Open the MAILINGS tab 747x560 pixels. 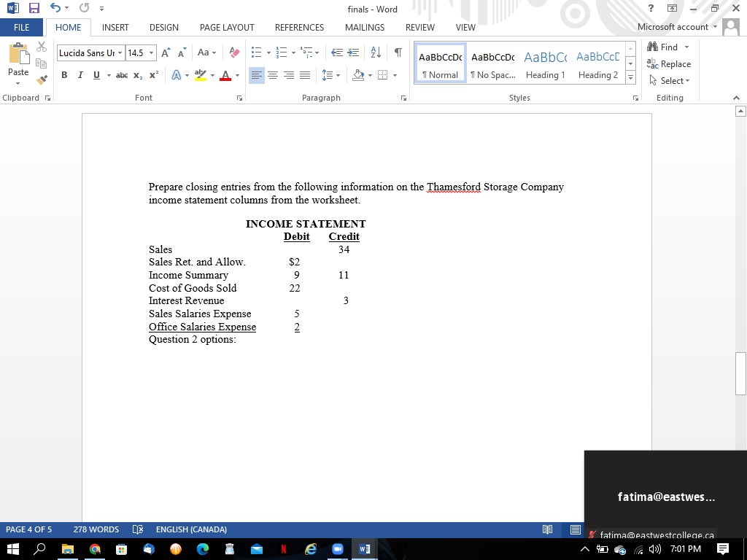pyautogui.click(x=364, y=28)
